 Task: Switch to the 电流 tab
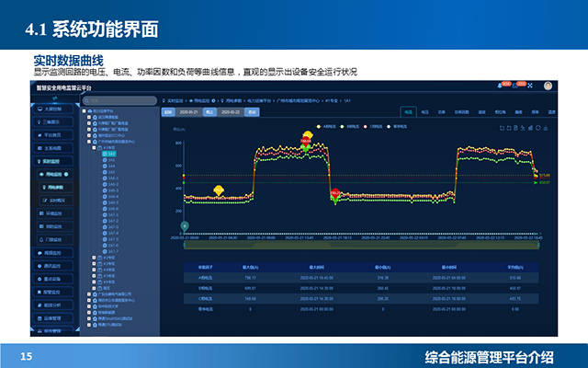(x=408, y=112)
